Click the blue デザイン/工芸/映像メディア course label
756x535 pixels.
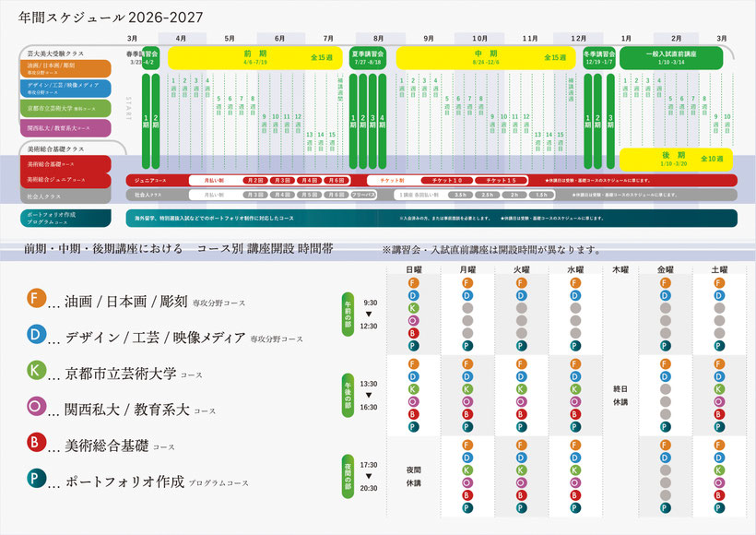65,89
